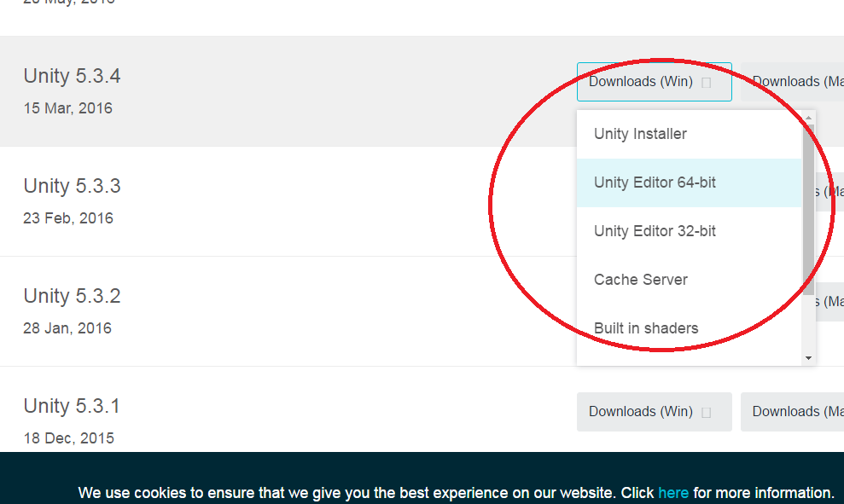This screenshot has width=844, height=504.
Task: Click the dropdown list scrollbar thumb
Action: 808,210
